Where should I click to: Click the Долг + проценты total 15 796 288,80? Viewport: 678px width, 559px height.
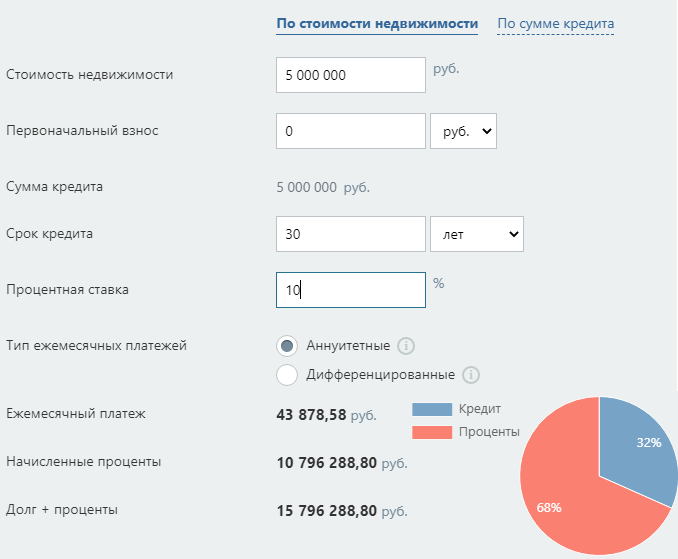[327, 510]
